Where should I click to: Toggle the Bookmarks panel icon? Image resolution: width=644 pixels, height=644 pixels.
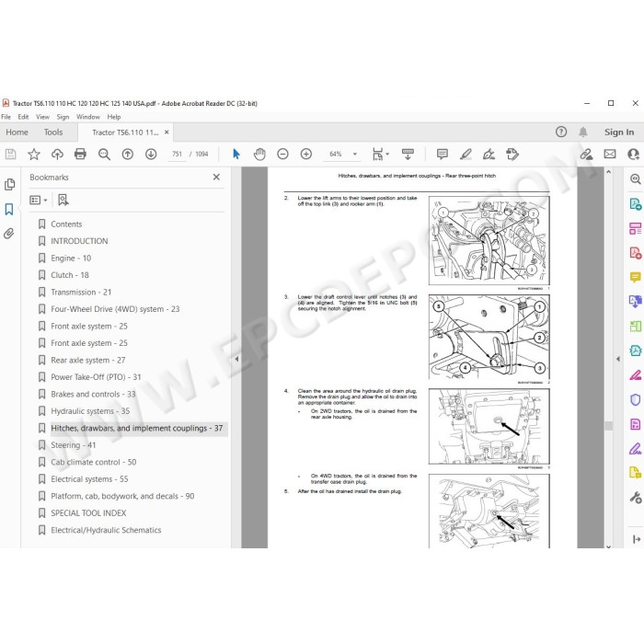coord(9,209)
